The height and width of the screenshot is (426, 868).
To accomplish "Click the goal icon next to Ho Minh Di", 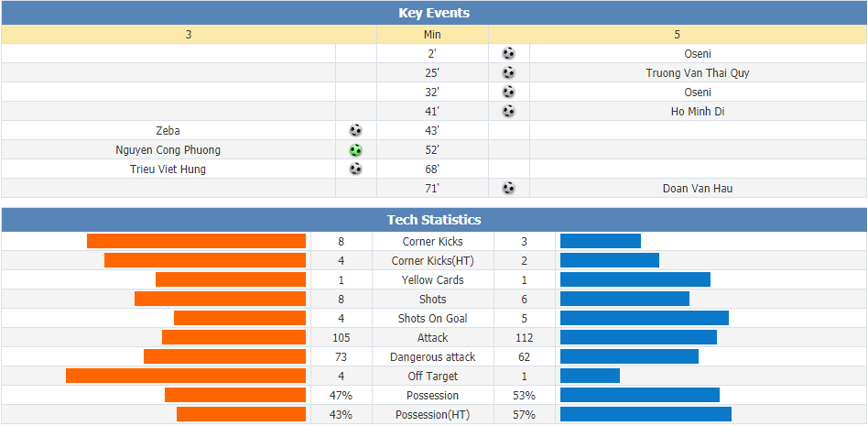I will (x=508, y=112).
